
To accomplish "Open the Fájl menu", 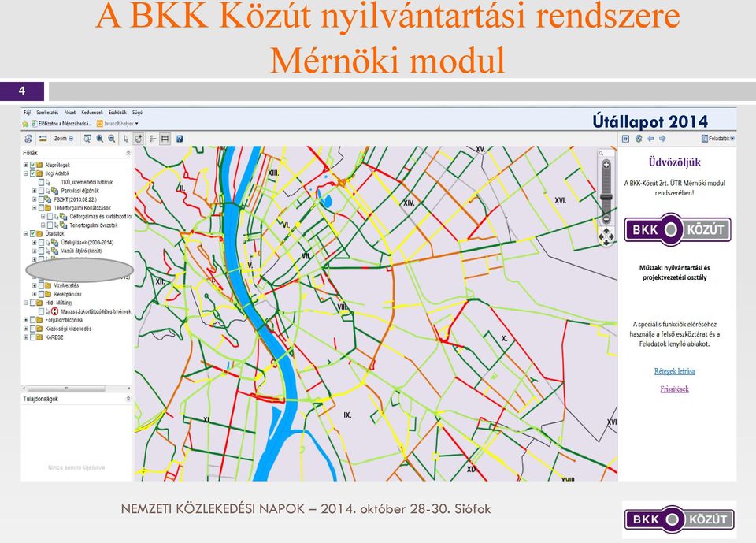I will [x=27, y=113].
